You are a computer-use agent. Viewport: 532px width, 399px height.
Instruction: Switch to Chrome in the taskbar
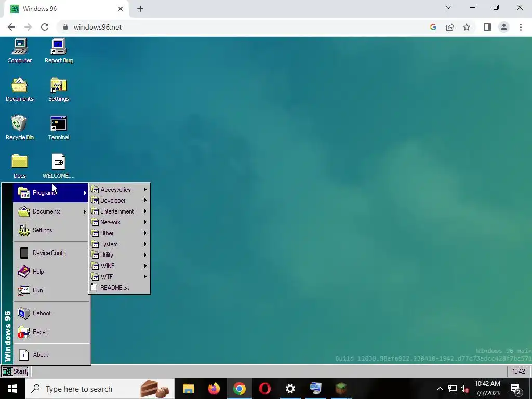(x=239, y=389)
